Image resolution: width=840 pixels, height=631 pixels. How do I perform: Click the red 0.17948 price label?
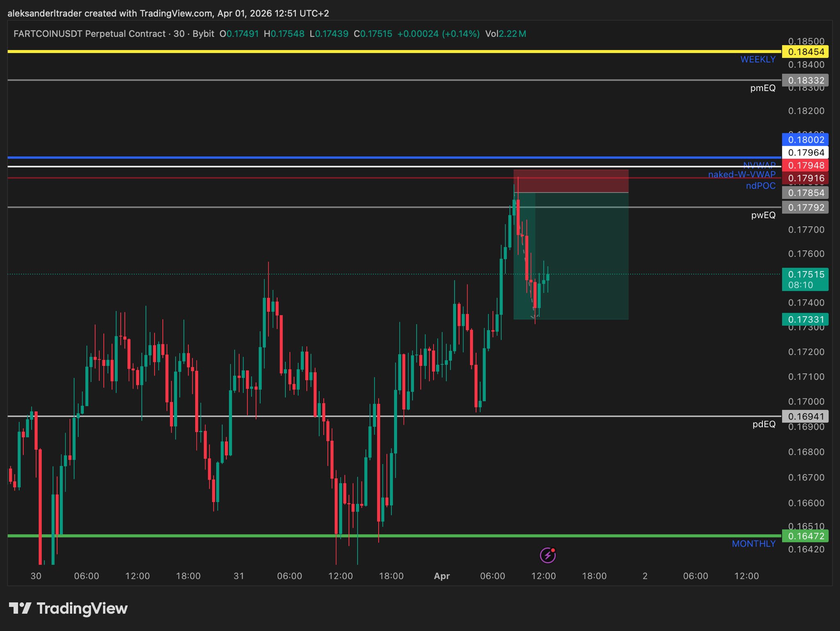(x=806, y=165)
